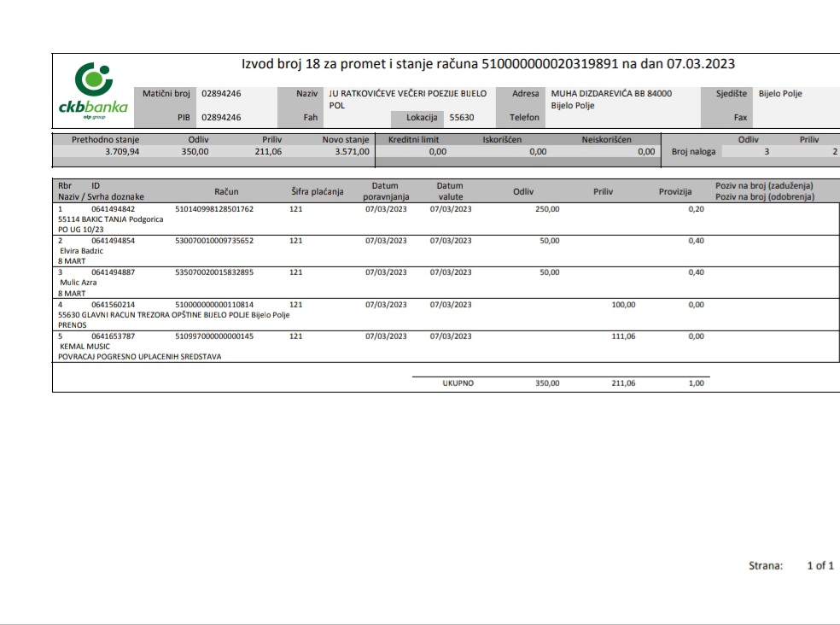Click the page indicator '1 of 1'
The width and height of the screenshot is (840, 625).
(x=820, y=565)
